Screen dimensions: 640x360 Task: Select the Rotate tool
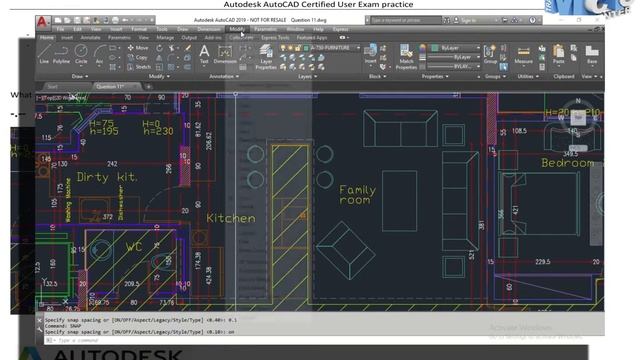tap(159, 48)
